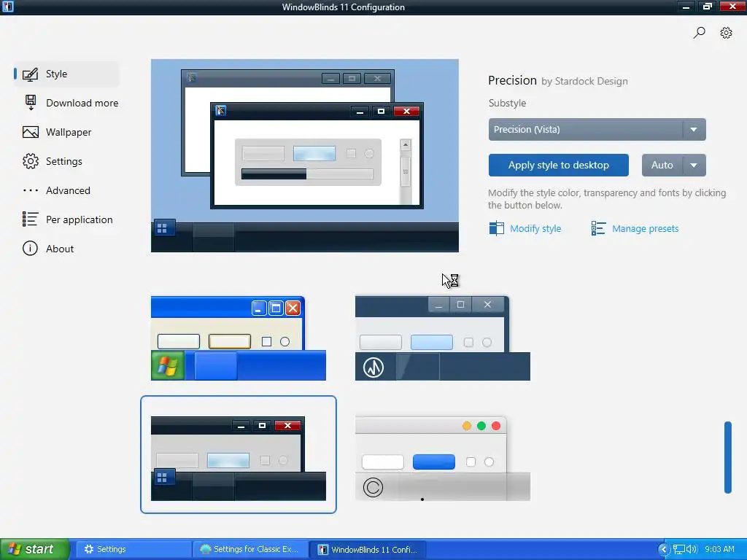This screenshot has height=560, width=747.
Task: Expand the Precision (Vista) substyle dropdown
Action: pyautogui.click(x=597, y=130)
